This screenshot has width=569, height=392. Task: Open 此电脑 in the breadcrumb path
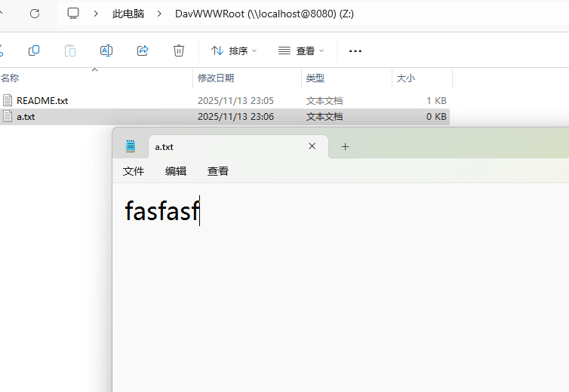point(128,14)
